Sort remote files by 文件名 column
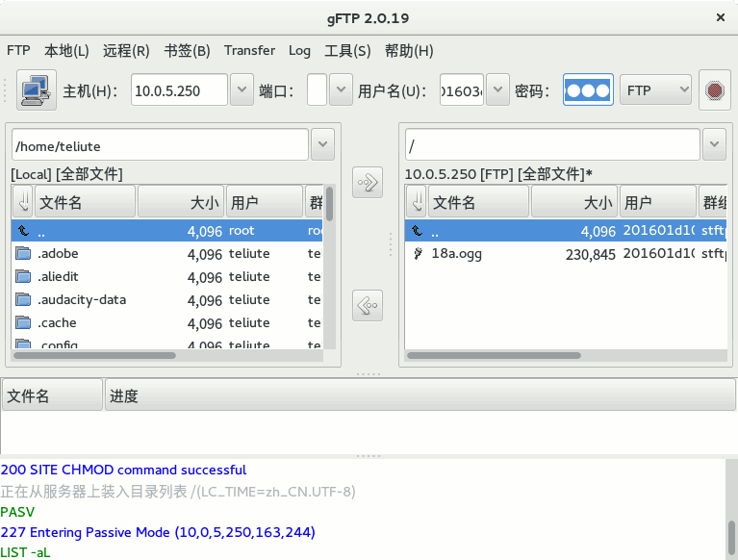The height and width of the screenshot is (560, 738). pos(478,202)
